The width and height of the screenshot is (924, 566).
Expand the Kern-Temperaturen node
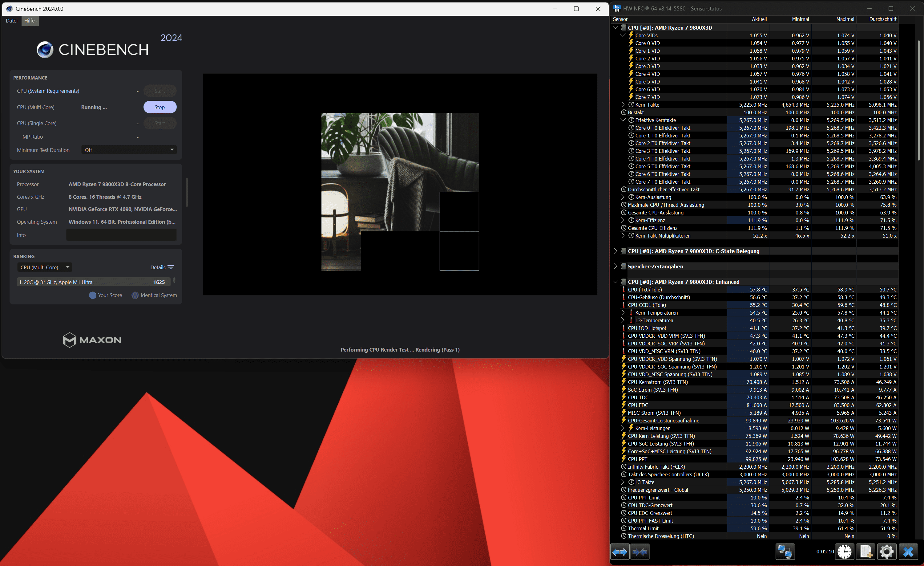623,313
